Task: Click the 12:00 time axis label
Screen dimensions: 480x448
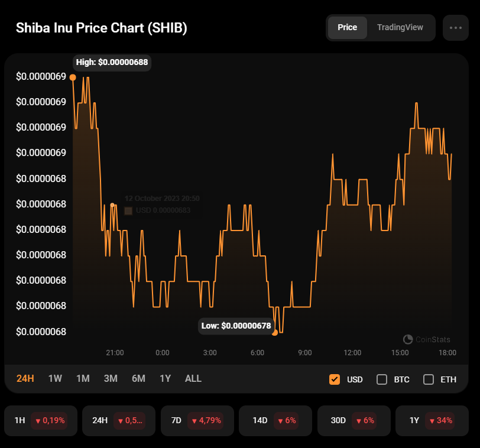Action: (352, 352)
